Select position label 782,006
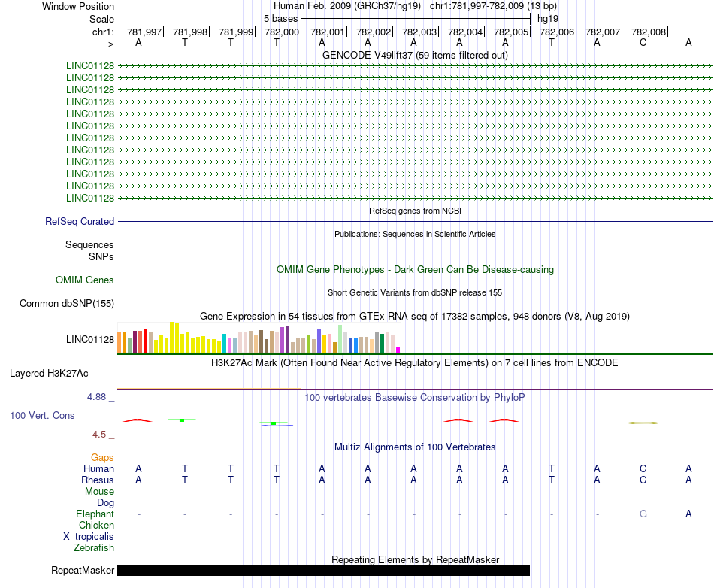 [x=557, y=32]
